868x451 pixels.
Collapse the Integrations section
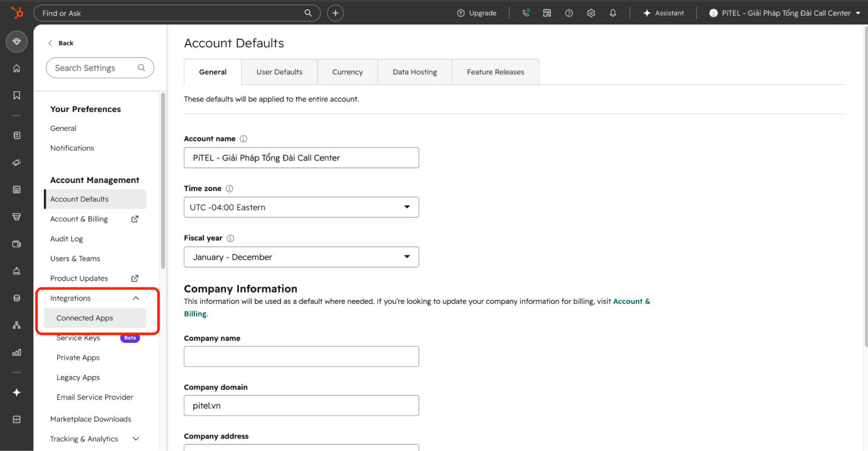(136, 298)
